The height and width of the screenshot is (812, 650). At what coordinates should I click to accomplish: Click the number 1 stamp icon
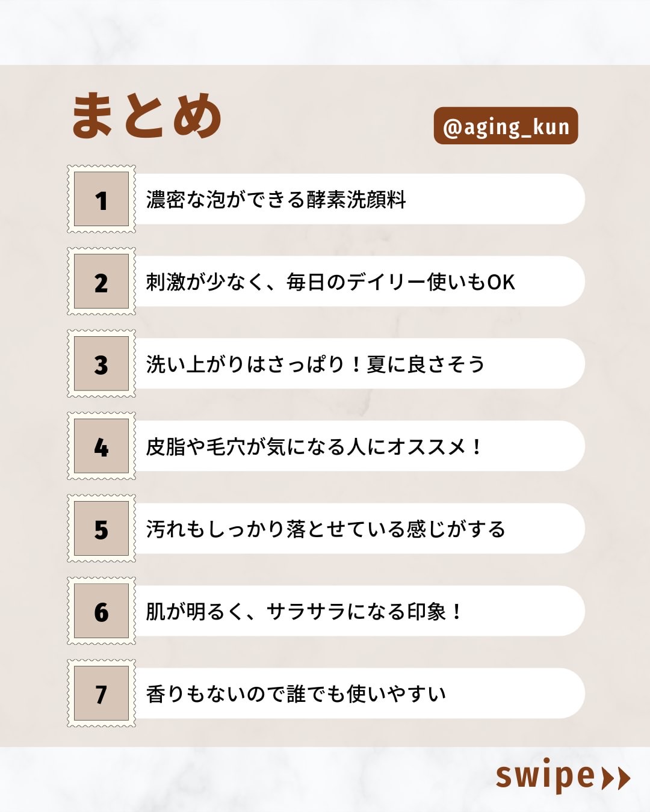(x=101, y=199)
